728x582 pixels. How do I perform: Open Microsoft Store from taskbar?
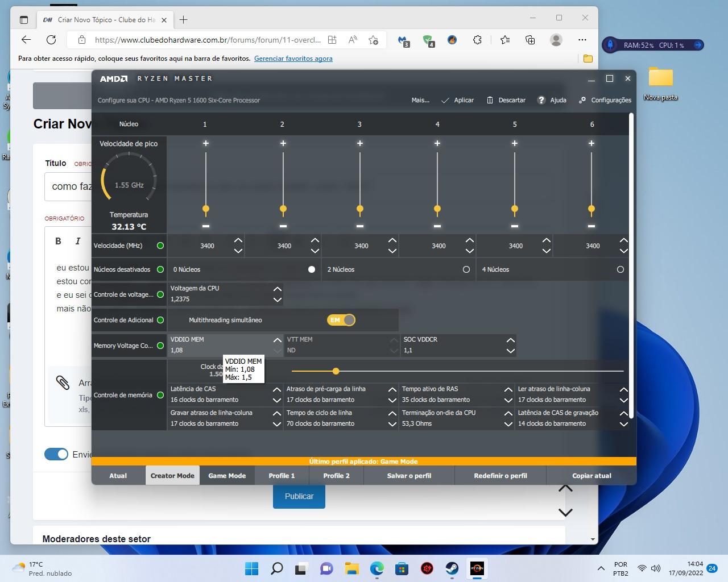coord(402,568)
